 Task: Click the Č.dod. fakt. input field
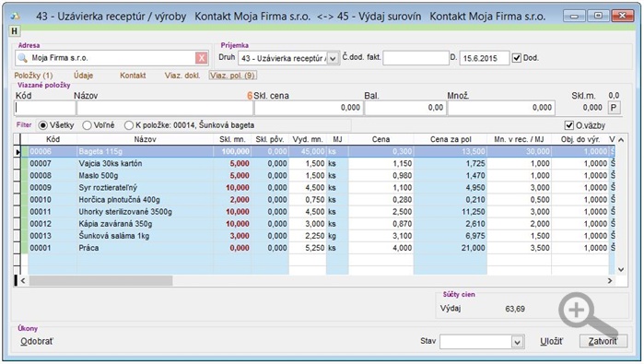[x=416, y=58]
